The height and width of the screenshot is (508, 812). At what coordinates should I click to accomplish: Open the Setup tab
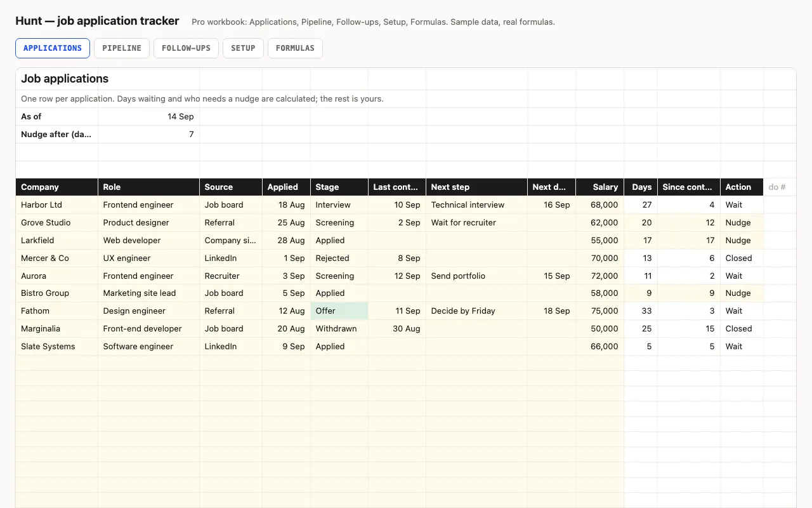coord(243,48)
